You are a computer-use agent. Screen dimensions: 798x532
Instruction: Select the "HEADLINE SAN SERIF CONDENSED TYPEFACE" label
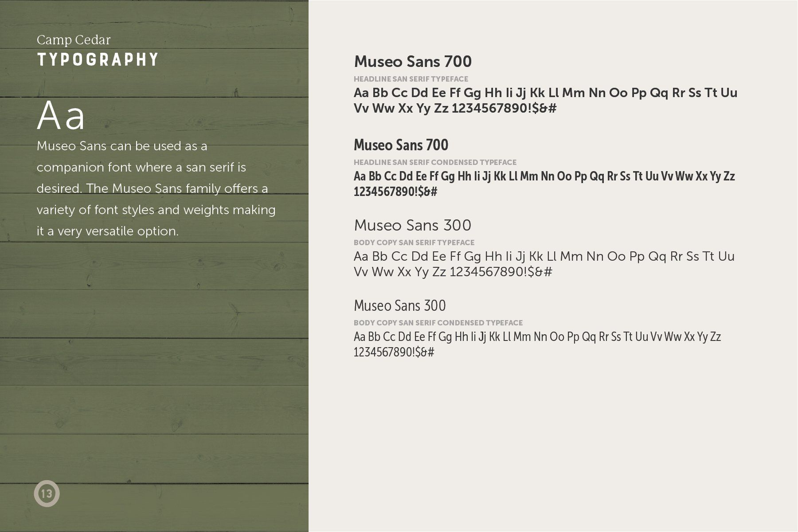pyautogui.click(x=435, y=162)
